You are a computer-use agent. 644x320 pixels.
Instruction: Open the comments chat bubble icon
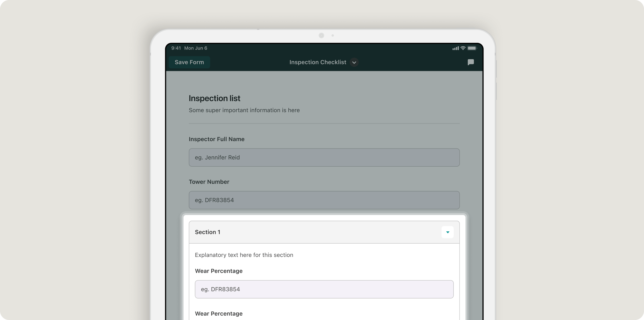471,62
